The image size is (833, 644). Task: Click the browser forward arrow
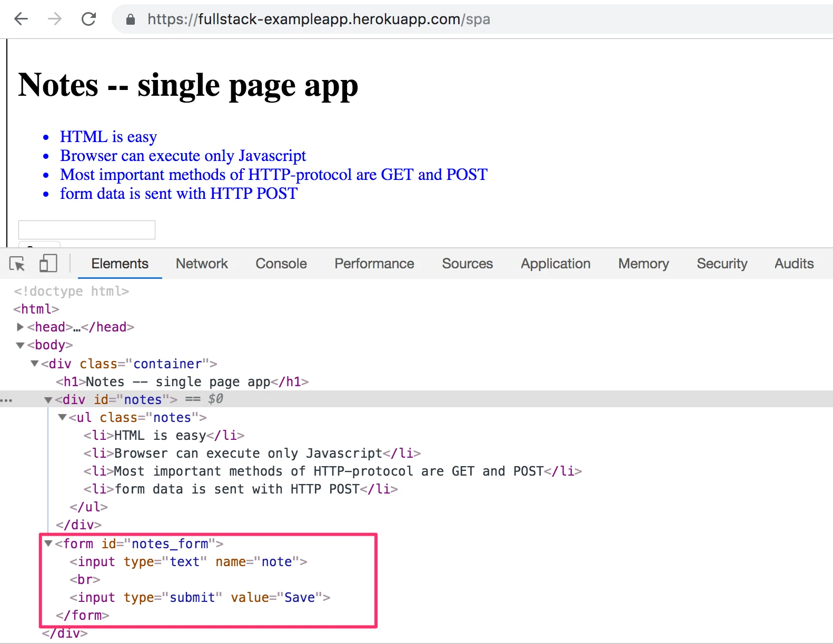[x=54, y=19]
